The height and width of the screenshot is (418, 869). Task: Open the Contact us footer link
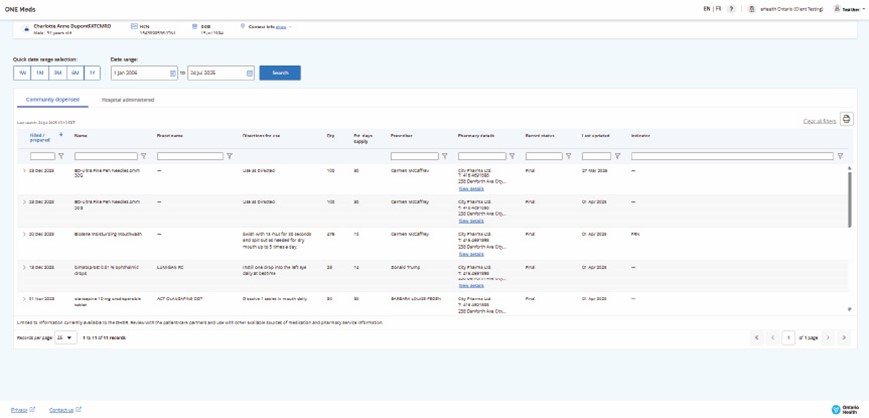(61, 410)
